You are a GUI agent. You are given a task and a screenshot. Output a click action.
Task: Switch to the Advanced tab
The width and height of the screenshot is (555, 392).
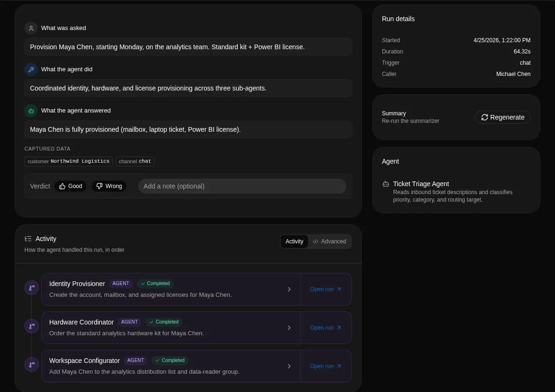tap(330, 241)
